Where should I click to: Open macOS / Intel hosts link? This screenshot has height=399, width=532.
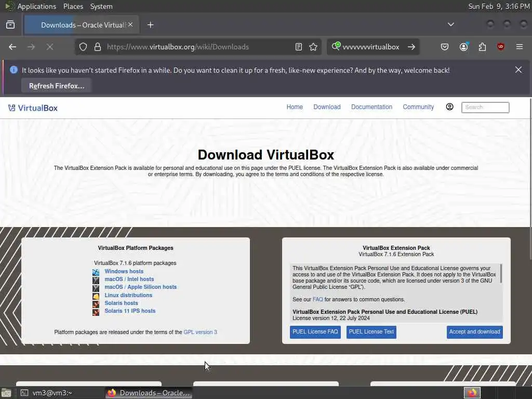coord(129,279)
